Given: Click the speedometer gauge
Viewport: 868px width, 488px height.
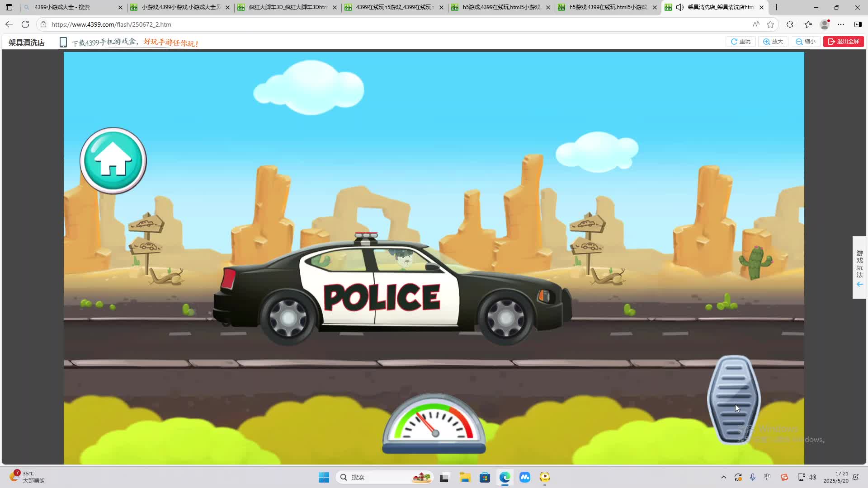Looking at the screenshot, I should (x=434, y=423).
